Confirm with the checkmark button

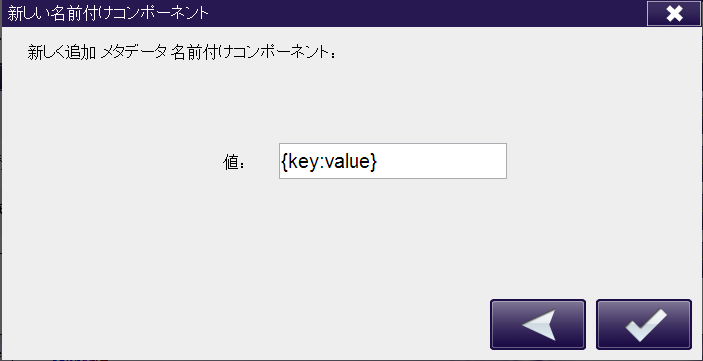pyautogui.click(x=643, y=325)
